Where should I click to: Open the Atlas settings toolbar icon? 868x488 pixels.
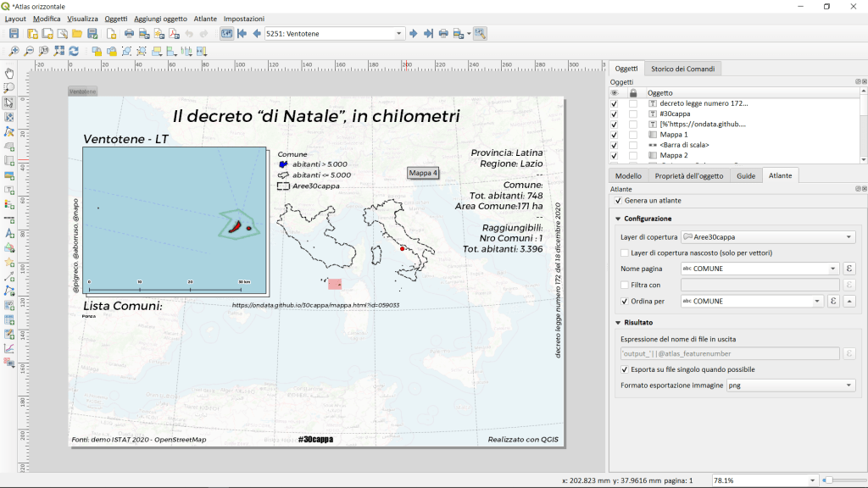click(480, 34)
